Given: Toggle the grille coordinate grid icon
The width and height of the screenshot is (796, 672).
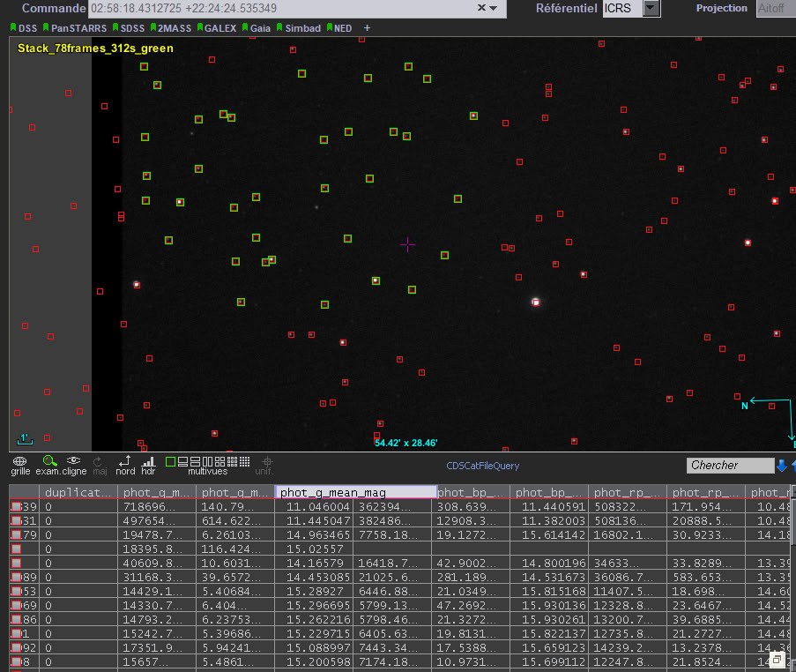Looking at the screenshot, I should [19, 461].
